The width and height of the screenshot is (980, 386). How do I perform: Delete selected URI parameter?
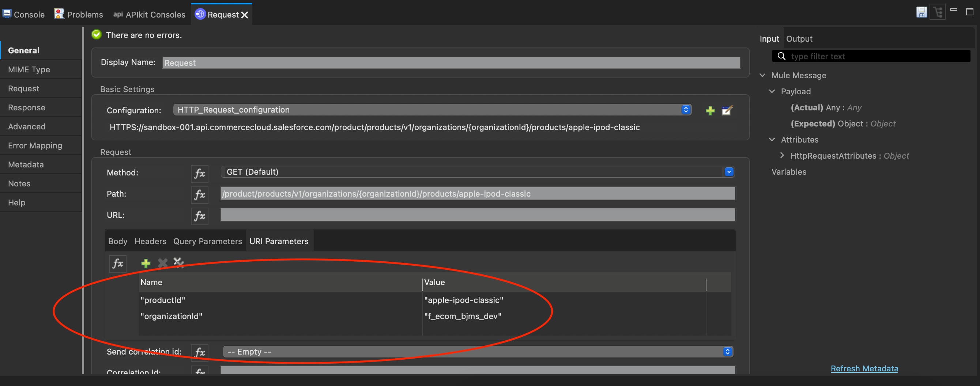(162, 263)
